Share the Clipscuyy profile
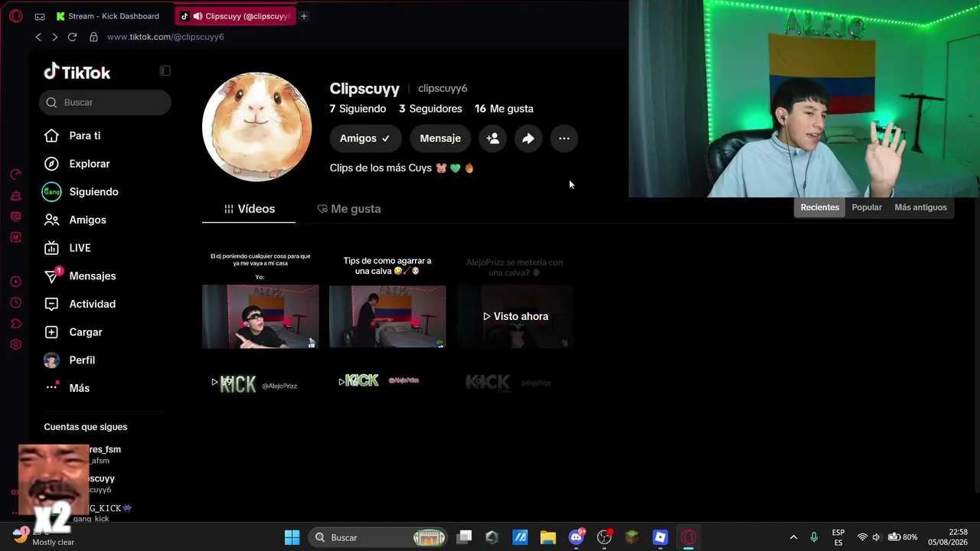The image size is (980, 551). [528, 139]
